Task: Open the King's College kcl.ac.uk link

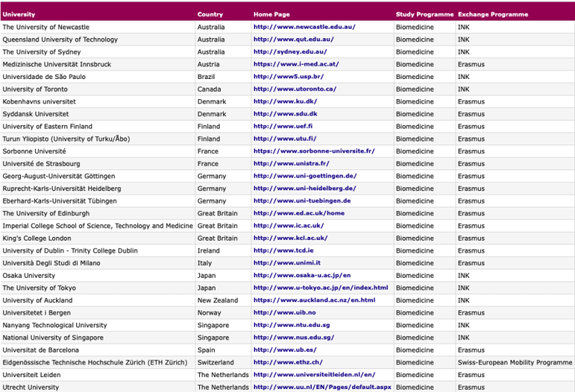Action: [x=290, y=238]
